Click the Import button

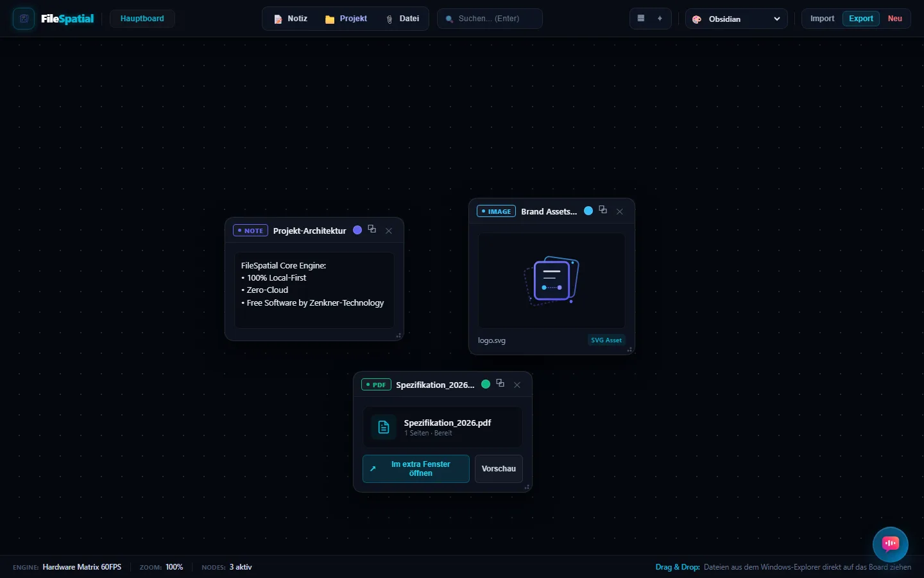[822, 19]
